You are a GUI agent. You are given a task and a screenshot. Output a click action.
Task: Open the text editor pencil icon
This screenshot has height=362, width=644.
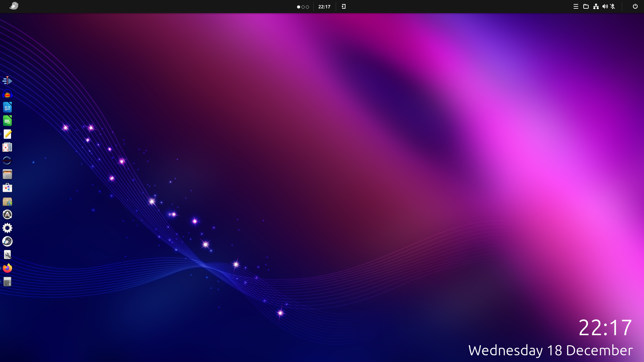(x=7, y=134)
